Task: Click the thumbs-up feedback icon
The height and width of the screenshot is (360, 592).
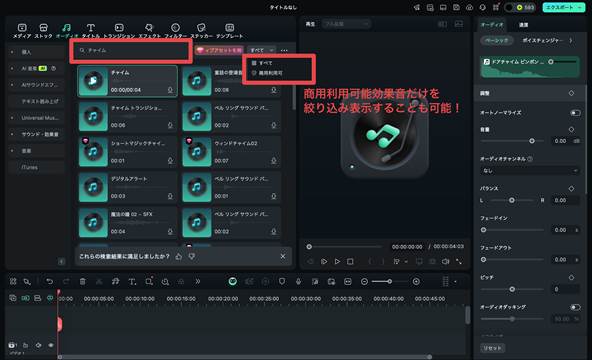Action: pyautogui.click(x=179, y=257)
